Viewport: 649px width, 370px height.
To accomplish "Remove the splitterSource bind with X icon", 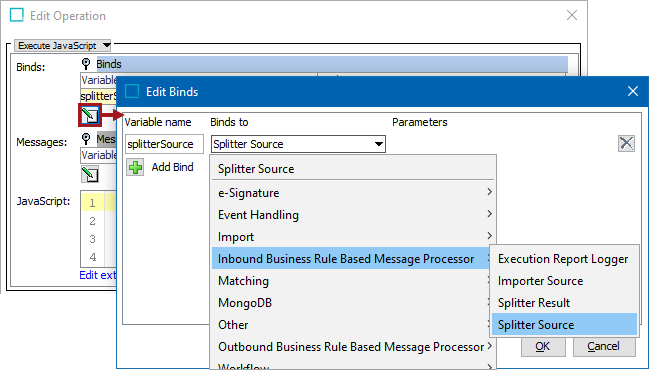I will coord(626,144).
